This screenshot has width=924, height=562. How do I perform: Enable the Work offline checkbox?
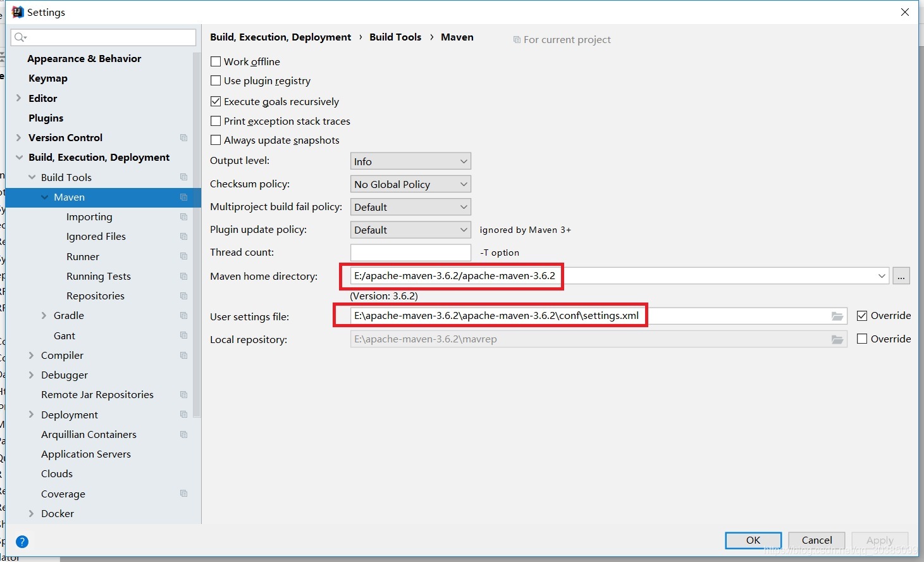pyautogui.click(x=216, y=61)
